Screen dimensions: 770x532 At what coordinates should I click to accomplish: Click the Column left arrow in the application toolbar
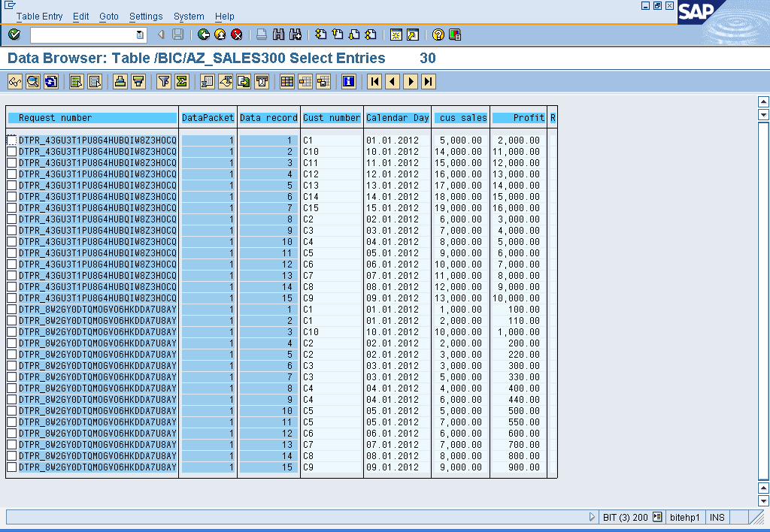(393, 81)
